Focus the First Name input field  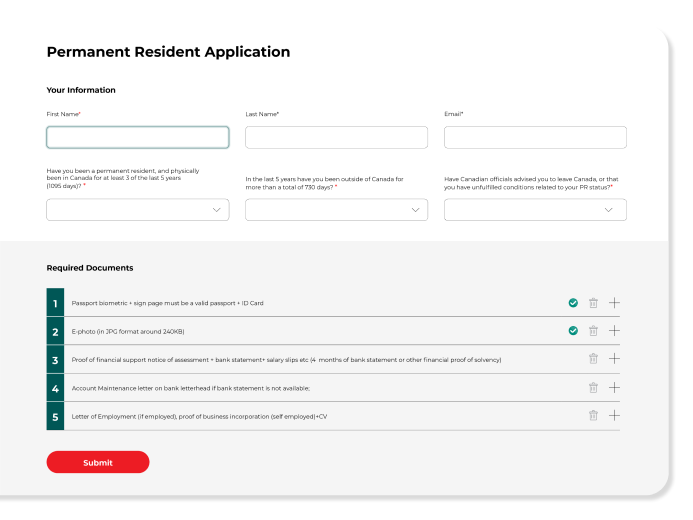[x=138, y=138]
